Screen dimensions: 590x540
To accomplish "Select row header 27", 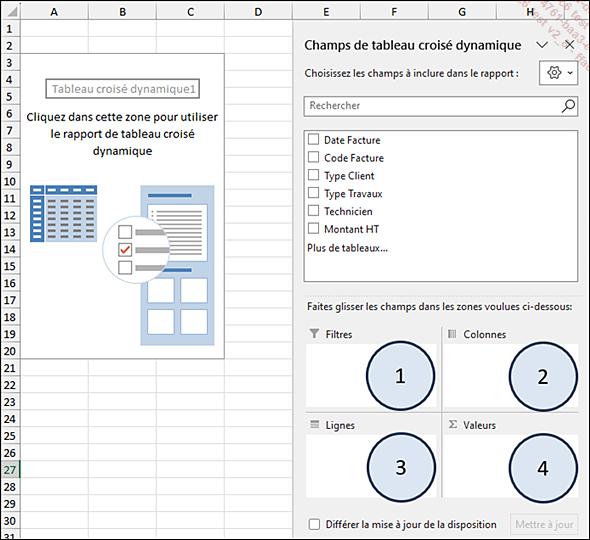I will (10, 470).
